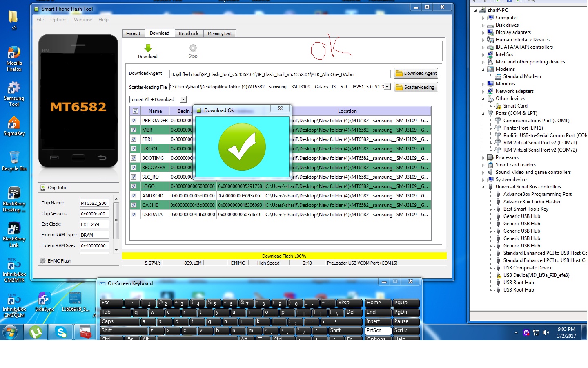
Task: Open Samsung Tool desktop shortcut
Action: 14,94
